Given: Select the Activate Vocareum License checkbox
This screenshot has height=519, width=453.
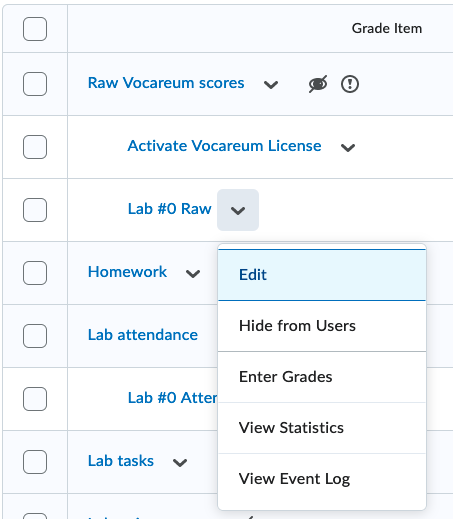Looking at the screenshot, I should [x=35, y=147].
